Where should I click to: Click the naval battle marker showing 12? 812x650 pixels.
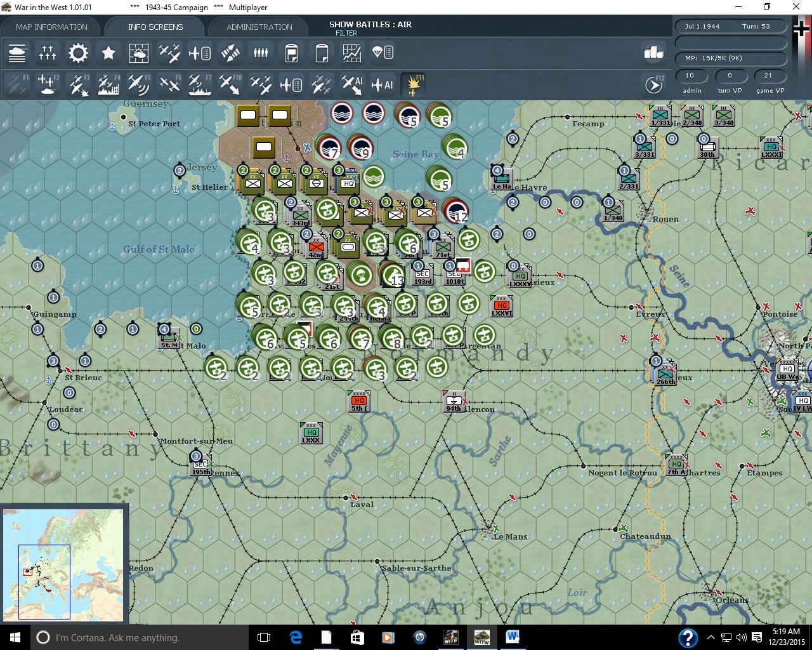click(455, 211)
